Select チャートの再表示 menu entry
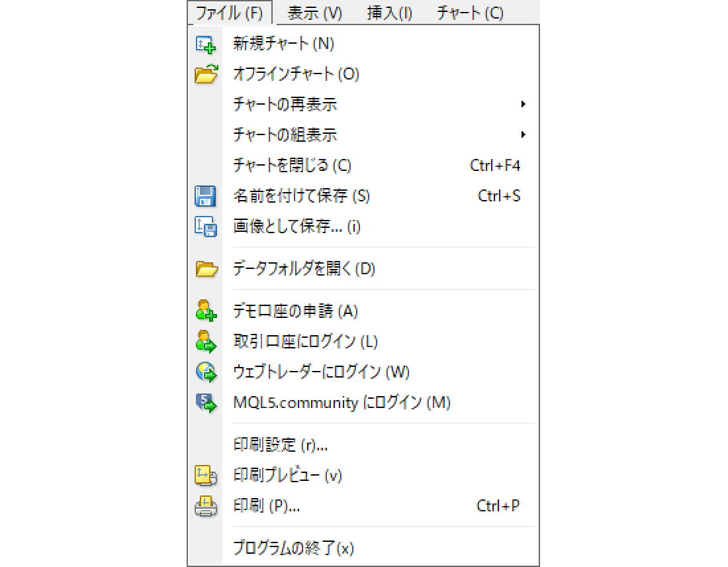Screen dimensions: 728x567 point(285,104)
